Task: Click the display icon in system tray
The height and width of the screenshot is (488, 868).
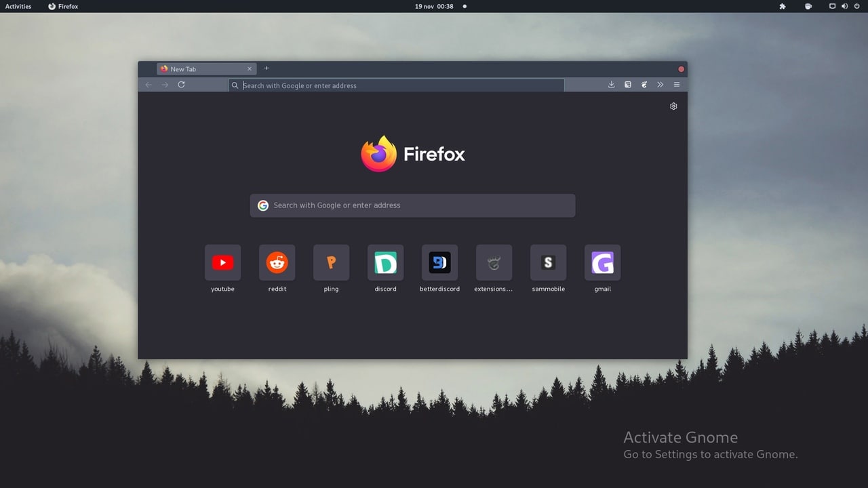Action: [833, 6]
